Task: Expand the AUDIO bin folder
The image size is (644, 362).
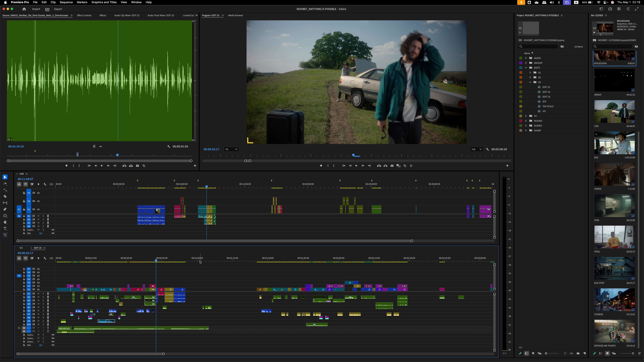Action: click(526, 58)
